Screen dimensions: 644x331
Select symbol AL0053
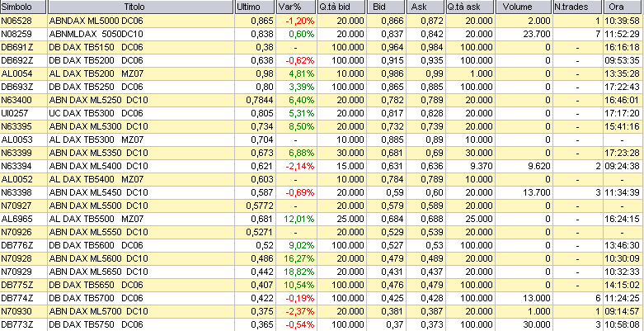(16, 139)
